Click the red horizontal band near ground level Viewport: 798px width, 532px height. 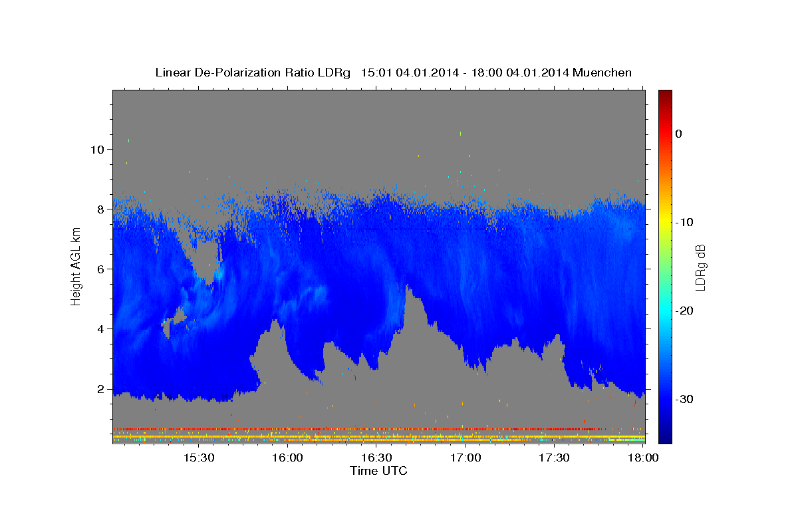359,429
